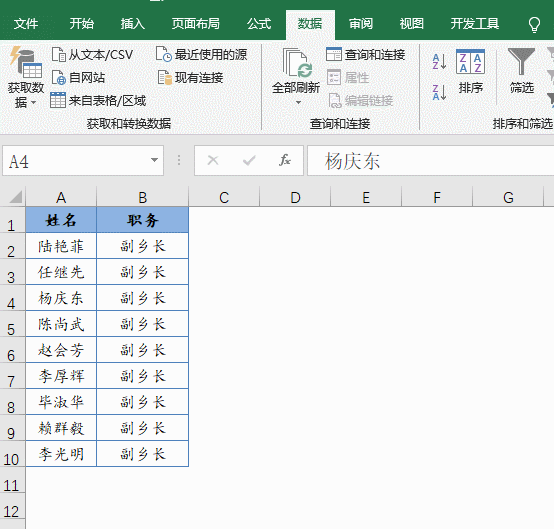Click the formula bar confirm checkmark
The width and height of the screenshot is (554, 529).
pyautogui.click(x=249, y=161)
